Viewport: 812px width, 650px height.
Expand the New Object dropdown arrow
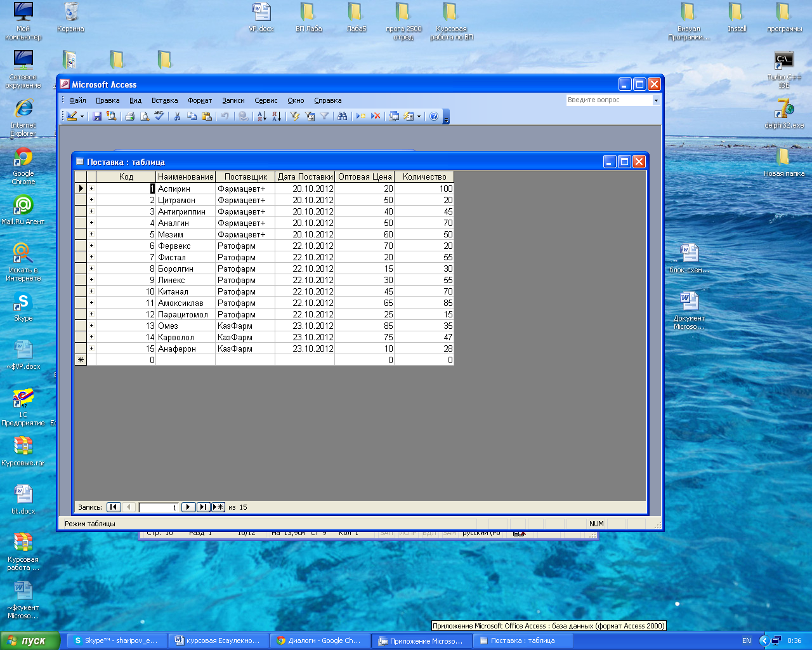coord(419,116)
